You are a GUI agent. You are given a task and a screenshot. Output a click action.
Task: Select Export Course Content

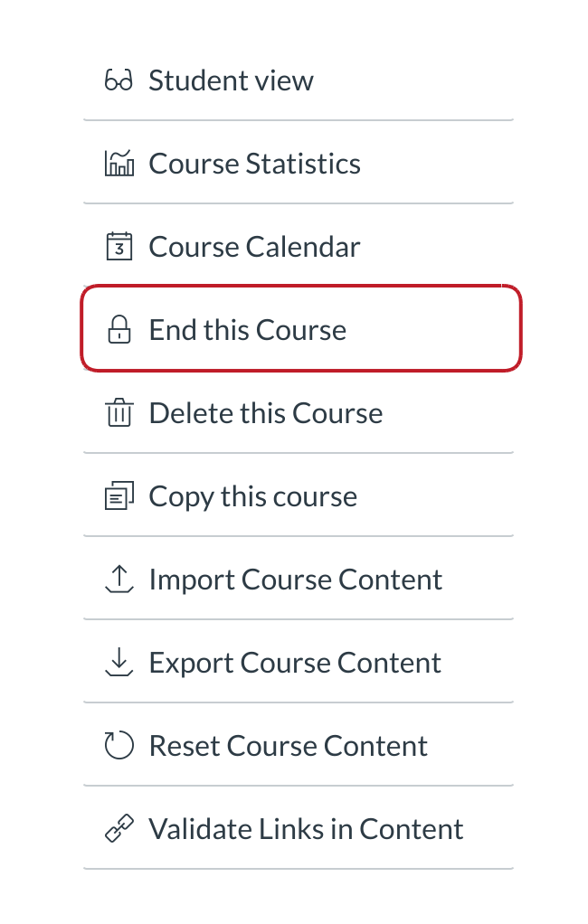coord(295,663)
